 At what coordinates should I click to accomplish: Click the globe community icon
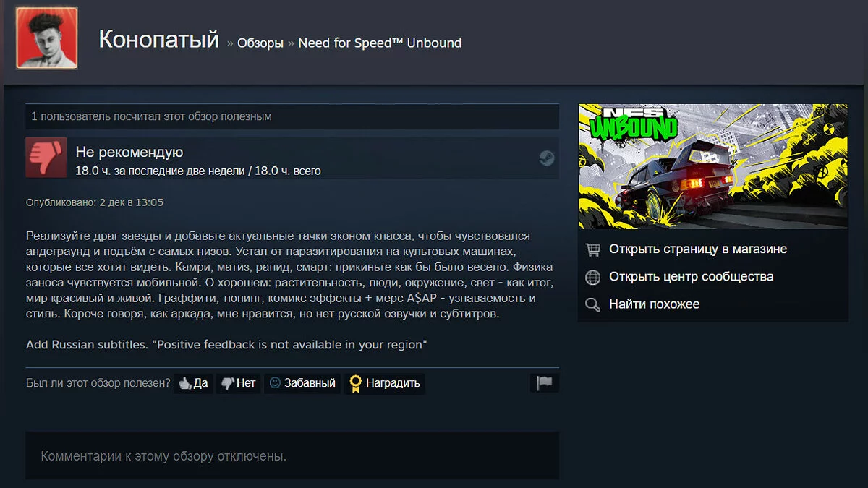[593, 277]
